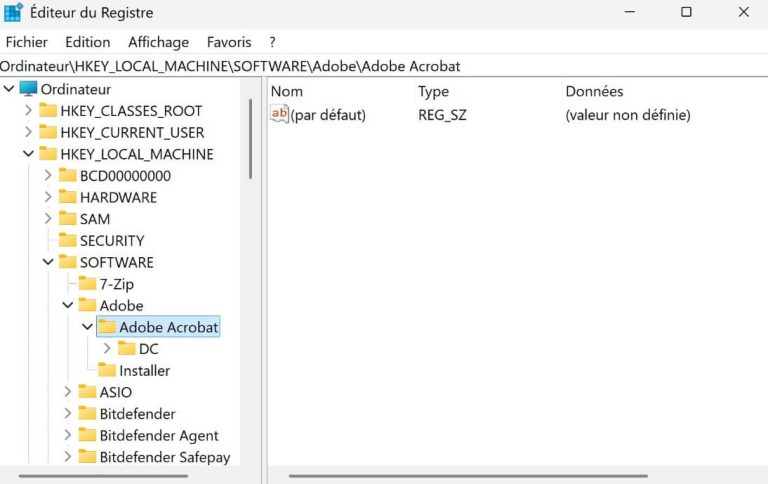This screenshot has height=484, width=768.
Task: Expand the HARDWARE key
Action: pos(48,197)
